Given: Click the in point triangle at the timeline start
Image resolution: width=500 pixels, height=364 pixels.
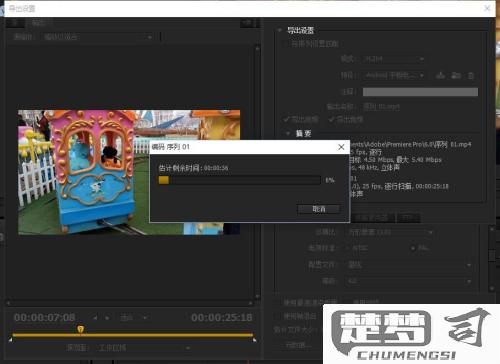Looking at the screenshot, I should [11, 340].
